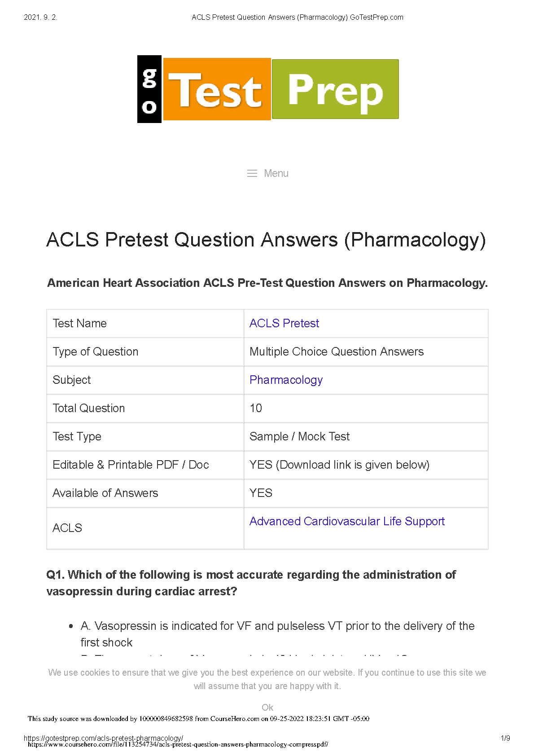
Task: Click the coursehero.com file URL in the footer
Action: (178, 744)
